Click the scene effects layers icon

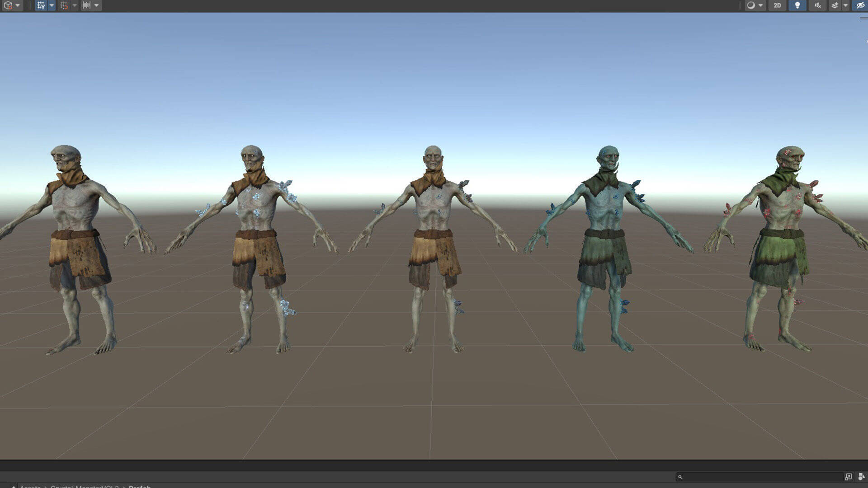pos(835,5)
